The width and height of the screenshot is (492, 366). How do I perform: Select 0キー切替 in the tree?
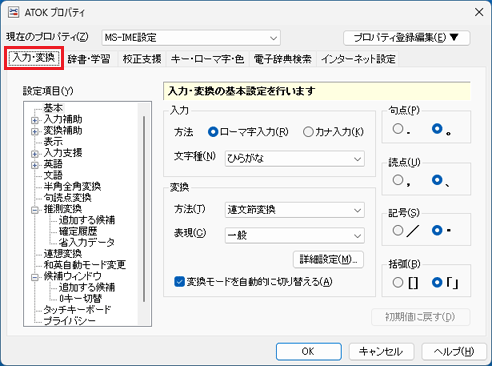coord(80,298)
